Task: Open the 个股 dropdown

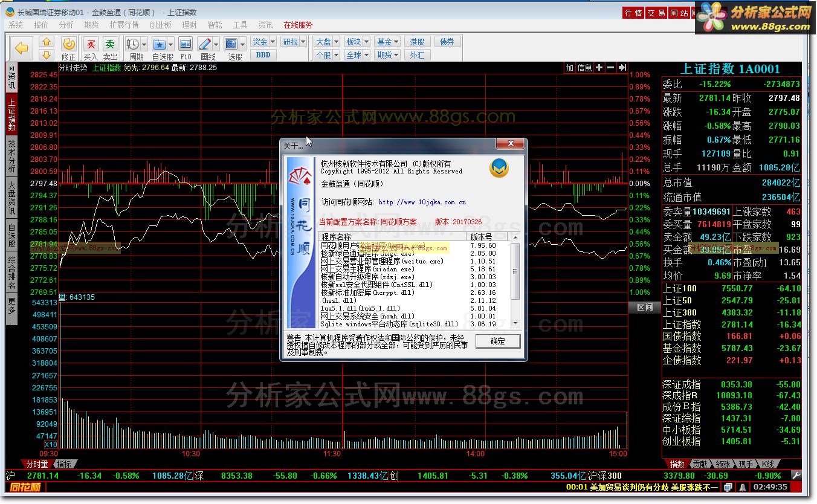Action: coord(327,55)
